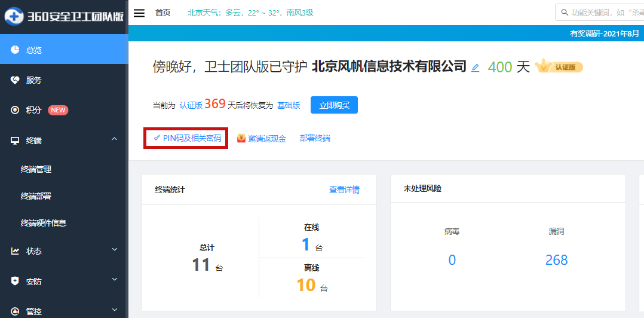Screen dimensions: 644x318
Task: Click the 369 days remaining number
Action: point(215,104)
